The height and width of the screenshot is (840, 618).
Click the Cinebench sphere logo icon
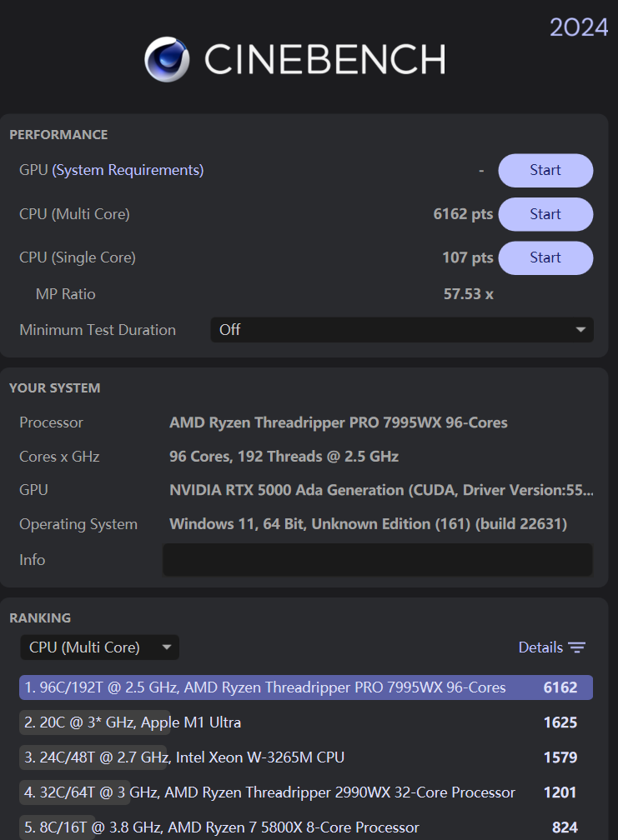[x=167, y=59]
